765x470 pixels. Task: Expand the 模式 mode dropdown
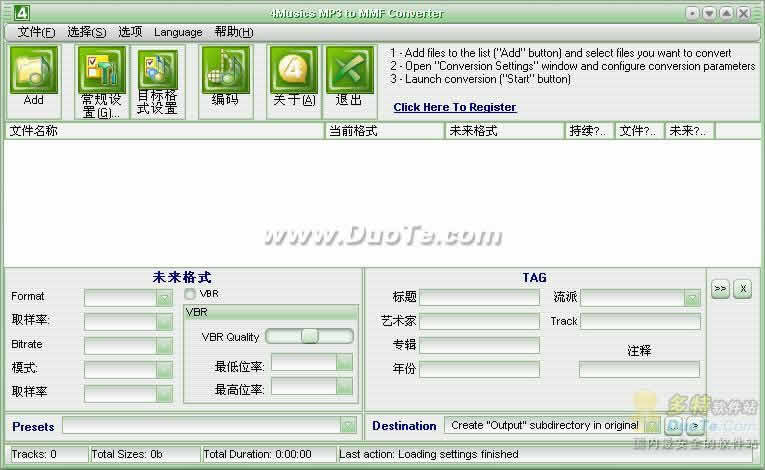tap(164, 369)
